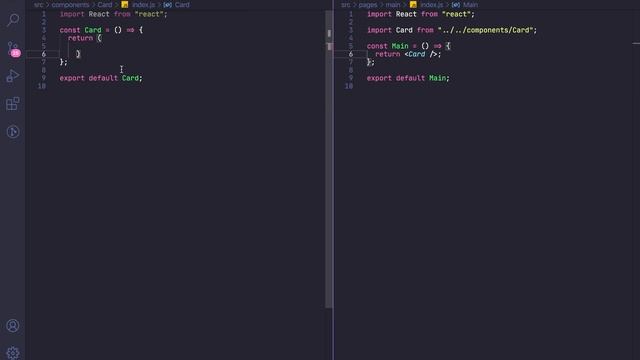Select 'pages' folder in the right breadcrumb
This screenshot has height=360, width=640.
pyautogui.click(x=368, y=4)
